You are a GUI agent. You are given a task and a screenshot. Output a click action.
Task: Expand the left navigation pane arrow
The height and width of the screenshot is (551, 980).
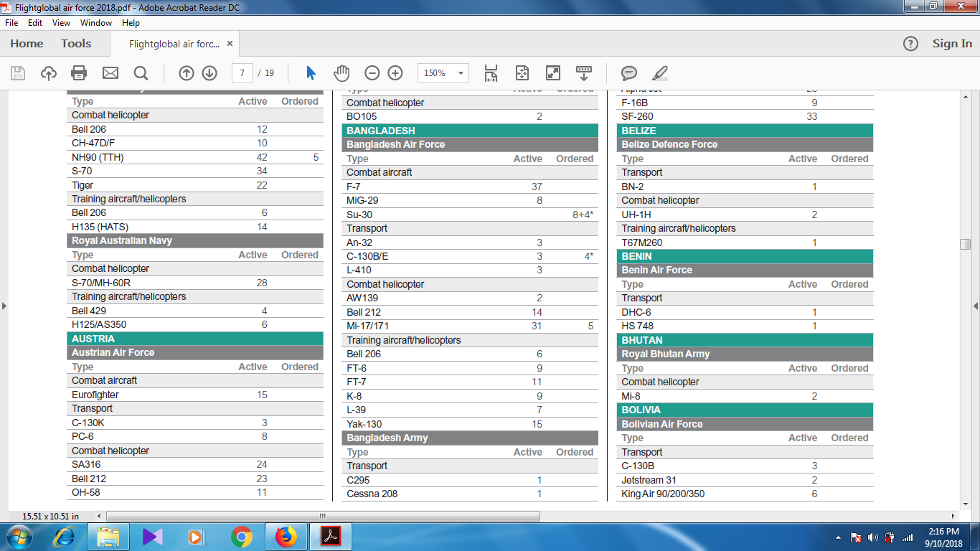(x=4, y=306)
